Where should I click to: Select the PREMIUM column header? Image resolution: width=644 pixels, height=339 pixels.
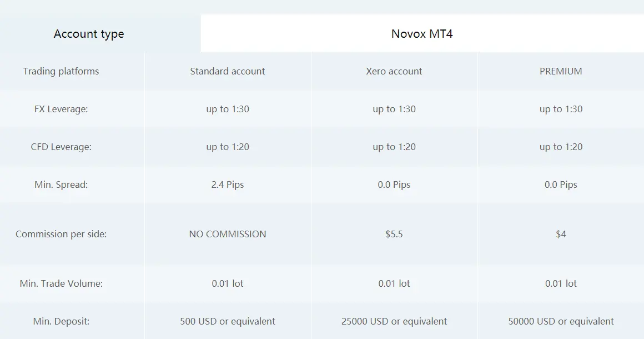pyautogui.click(x=561, y=71)
